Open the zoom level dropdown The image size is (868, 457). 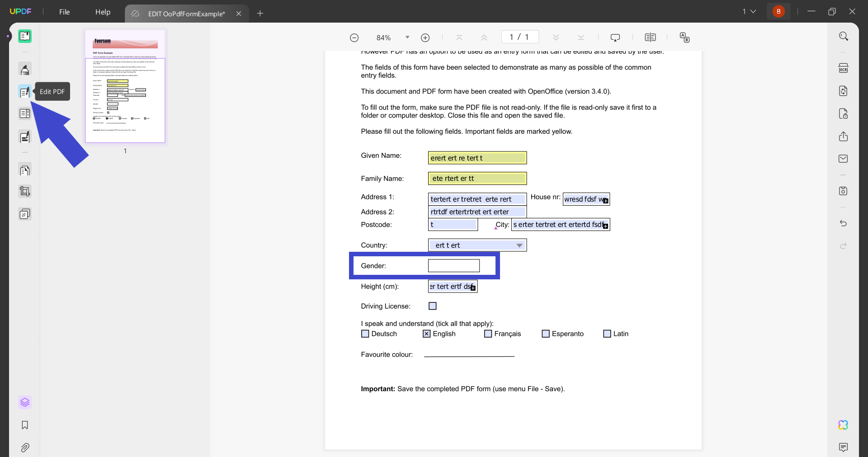[407, 38]
